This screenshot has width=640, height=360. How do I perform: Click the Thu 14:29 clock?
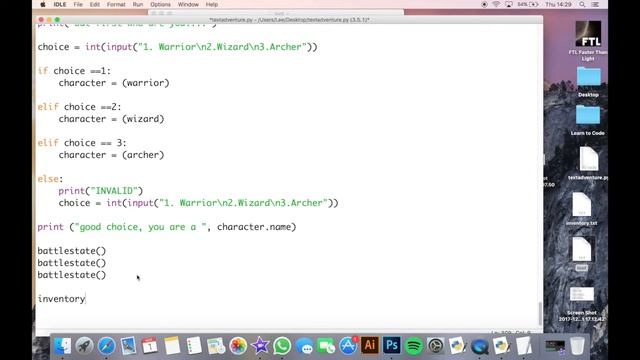(558, 4)
